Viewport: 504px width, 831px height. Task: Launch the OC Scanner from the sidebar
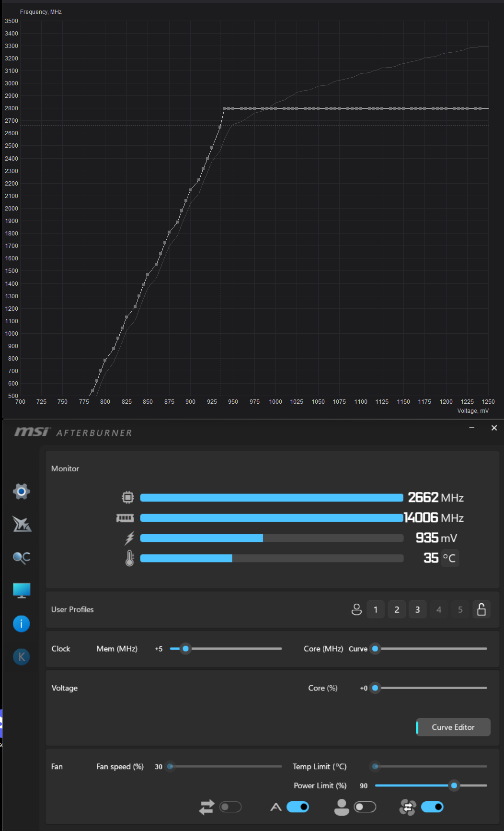tap(22, 557)
